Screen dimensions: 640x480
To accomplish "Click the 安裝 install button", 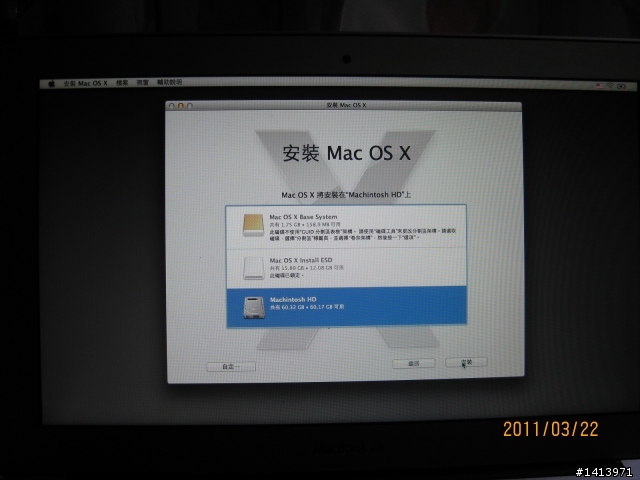I will [466, 362].
